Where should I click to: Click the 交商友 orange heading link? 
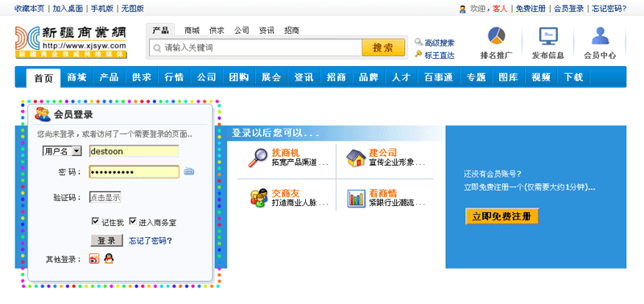coord(286,193)
